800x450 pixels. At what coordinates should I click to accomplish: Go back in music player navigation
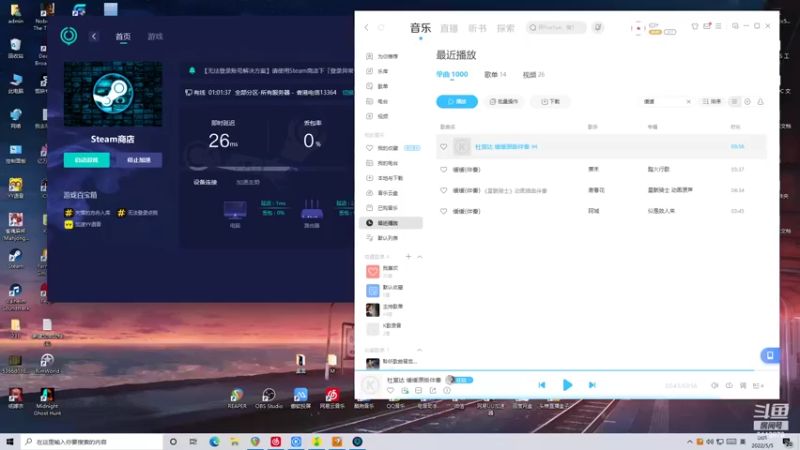coord(366,28)
